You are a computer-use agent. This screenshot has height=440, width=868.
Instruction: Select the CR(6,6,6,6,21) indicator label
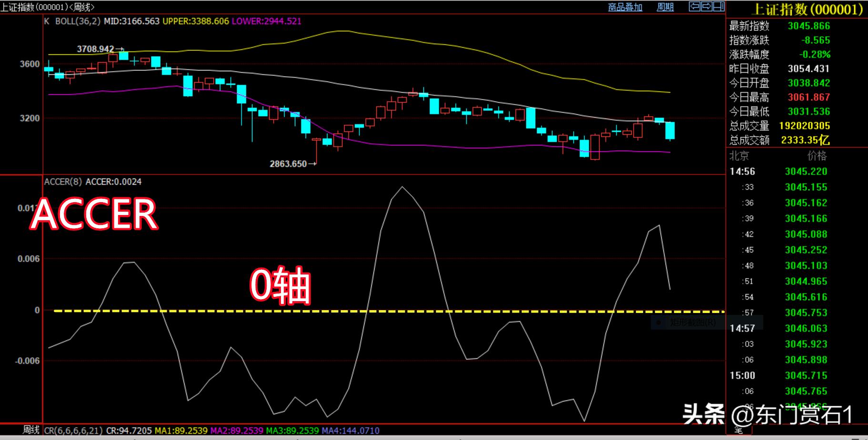73,430
